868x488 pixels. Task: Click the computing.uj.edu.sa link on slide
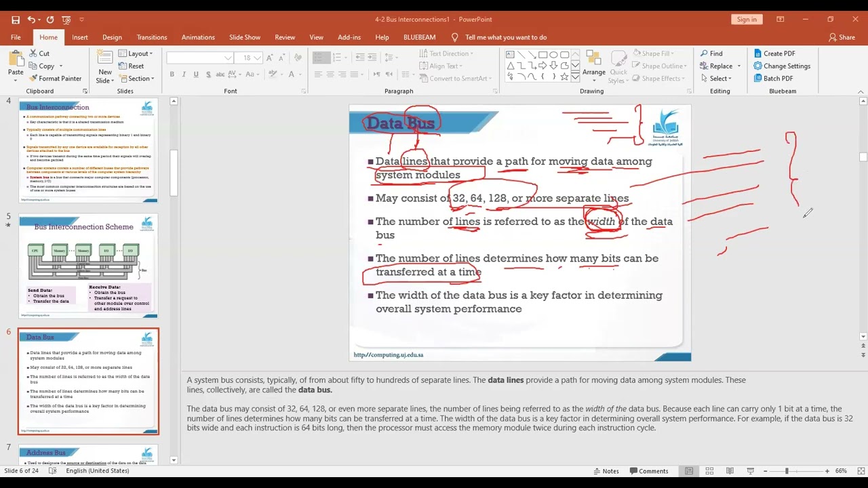coord(389,355)
